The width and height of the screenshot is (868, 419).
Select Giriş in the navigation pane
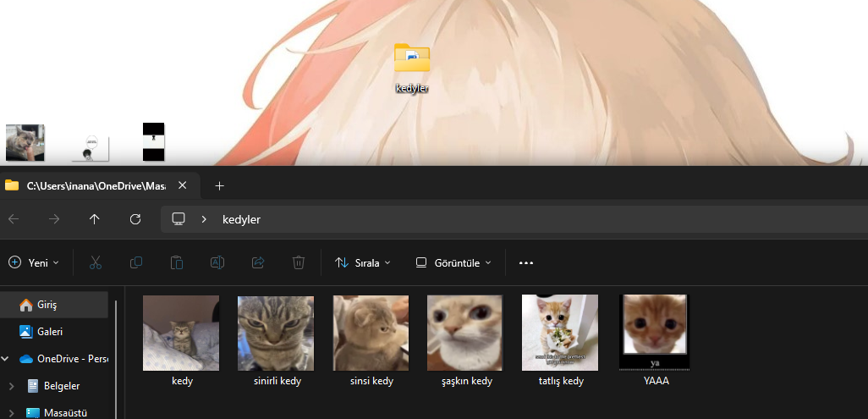tap(53, 305)
